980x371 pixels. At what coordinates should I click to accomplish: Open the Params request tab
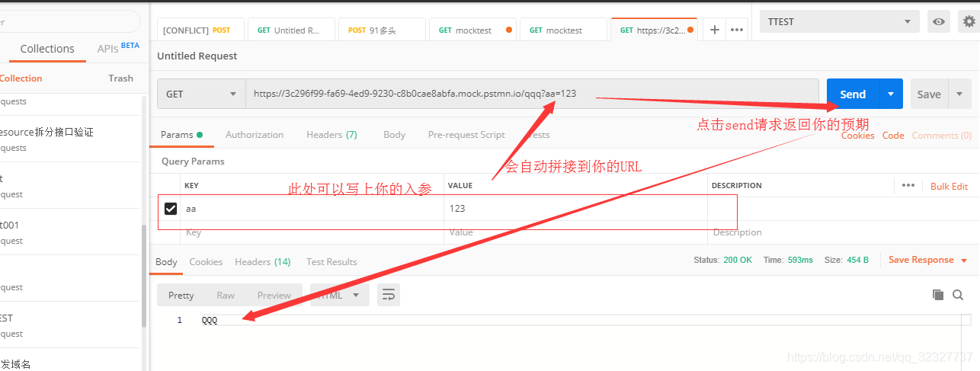(181, 135)
